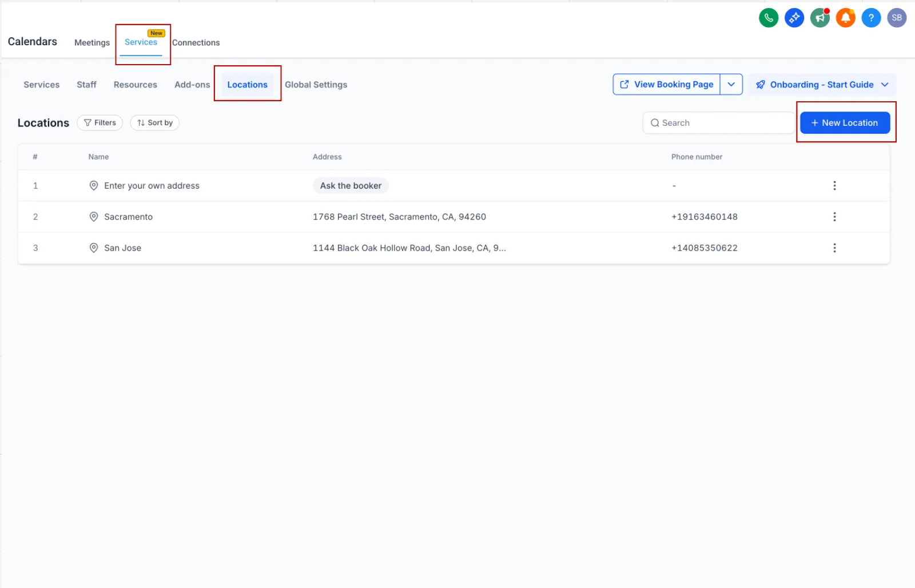Click the SB profile avatar
This screenshot has width=915, height=588.
pyautogui.click(x=896, y=17)
